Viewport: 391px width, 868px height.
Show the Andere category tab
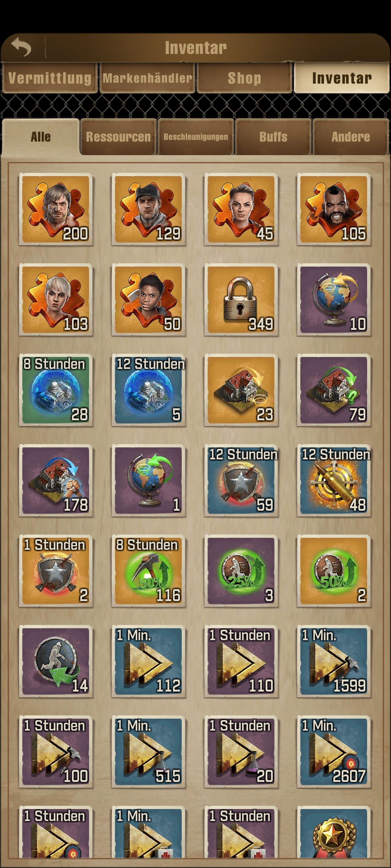pos(351,137)
